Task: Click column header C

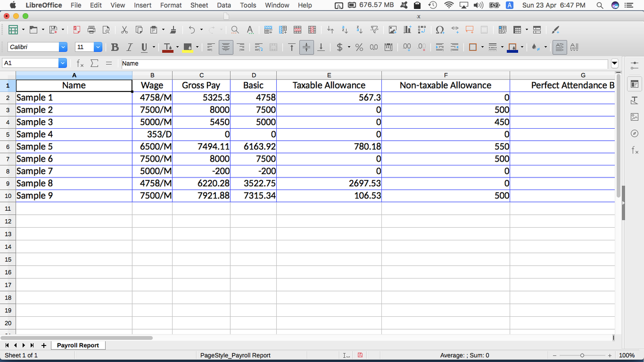Action: coord(201,75)
